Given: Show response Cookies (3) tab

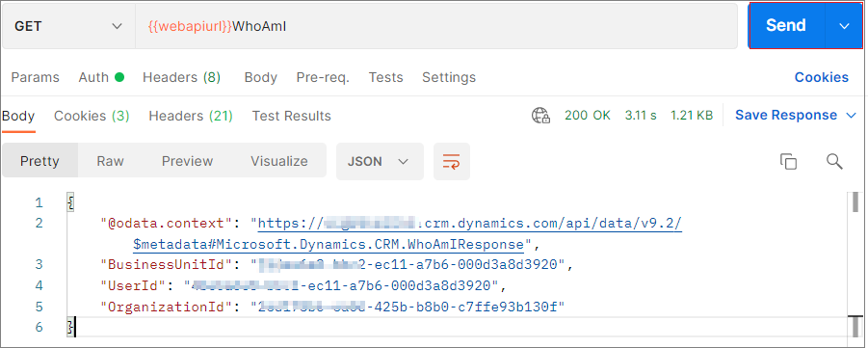Looking at the screenshot, I should coord(92,116).
